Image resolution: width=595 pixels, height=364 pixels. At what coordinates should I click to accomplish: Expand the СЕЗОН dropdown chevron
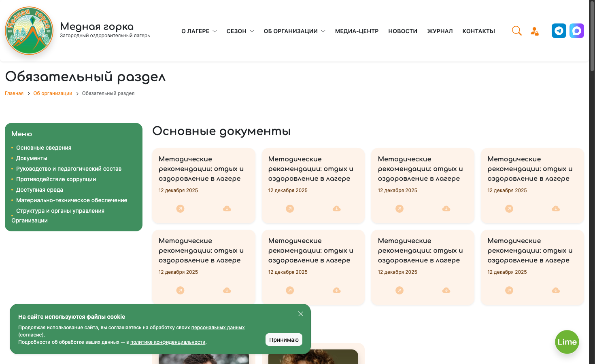point(252,31)
